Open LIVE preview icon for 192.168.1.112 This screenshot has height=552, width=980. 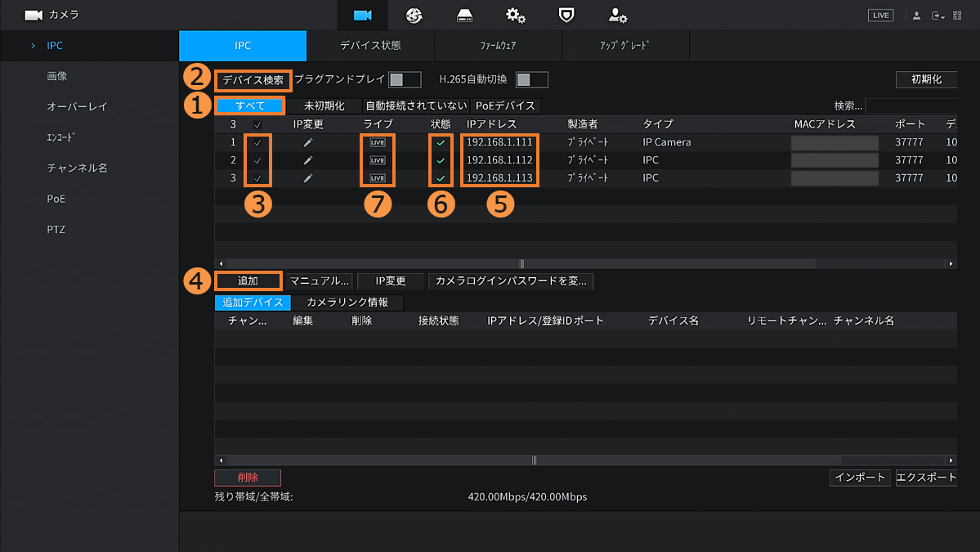coord(377,160)
